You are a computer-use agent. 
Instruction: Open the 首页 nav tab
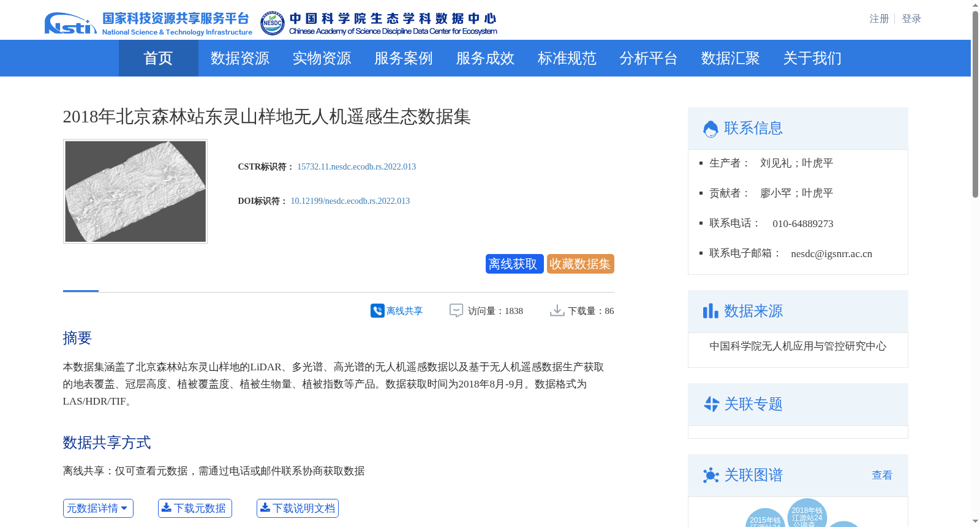click(x=158, y=58)
